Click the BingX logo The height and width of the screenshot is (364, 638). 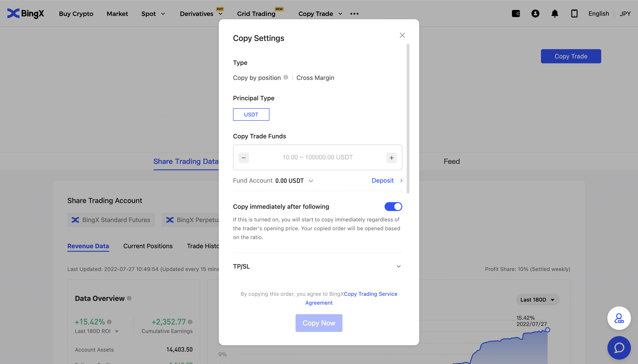pyautogui.click(x=25, y=14)
